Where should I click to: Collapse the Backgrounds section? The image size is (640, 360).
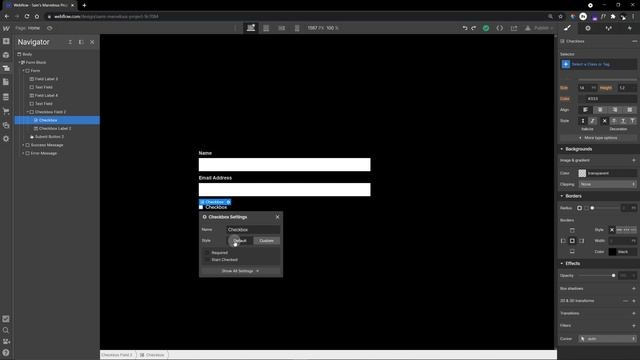pos(562,149)
